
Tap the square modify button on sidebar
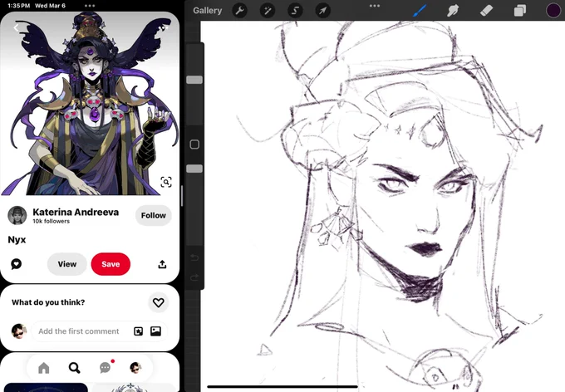(194, 145)
